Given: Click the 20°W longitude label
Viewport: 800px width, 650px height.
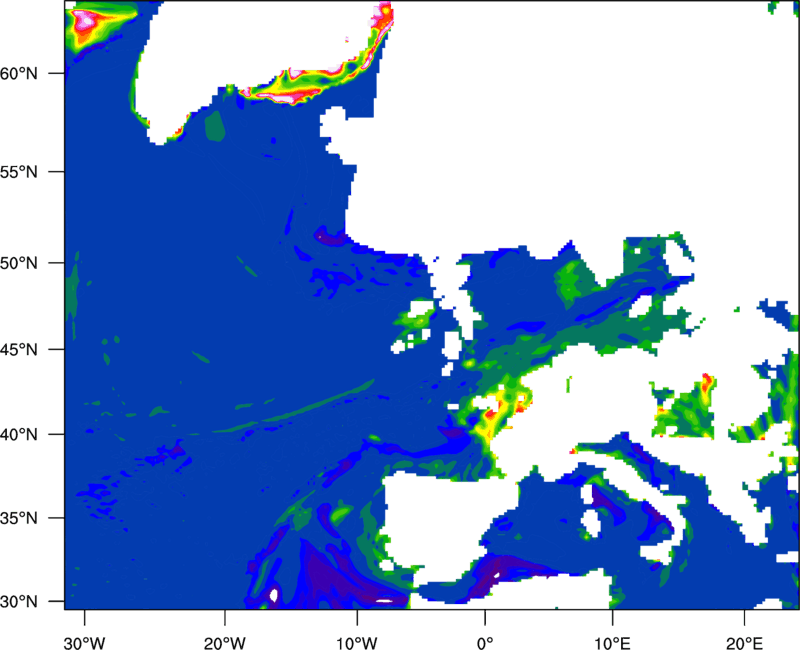Looking at the screenshot, I should click(x=225, y=643).
